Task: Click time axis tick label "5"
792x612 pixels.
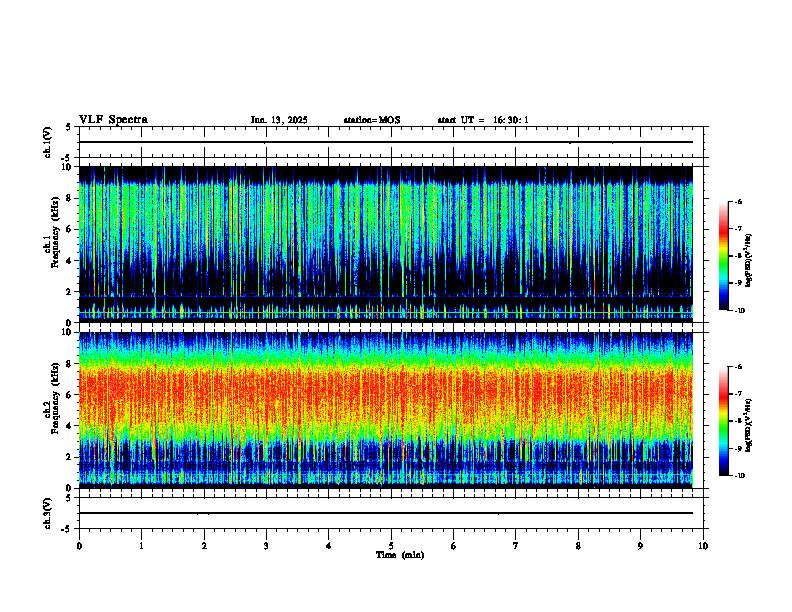Action: [x=391, y=546]
